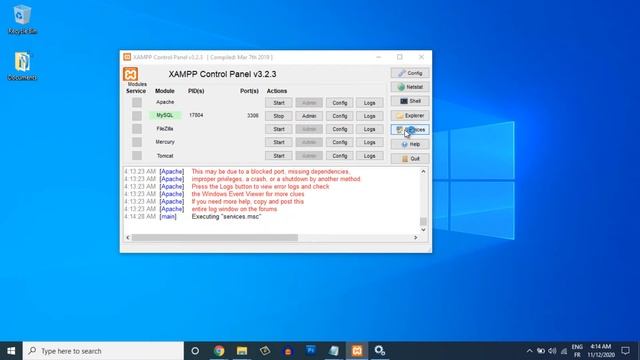View Apache Logs
The height and width of the screenshot is (360, 640).
369,103
